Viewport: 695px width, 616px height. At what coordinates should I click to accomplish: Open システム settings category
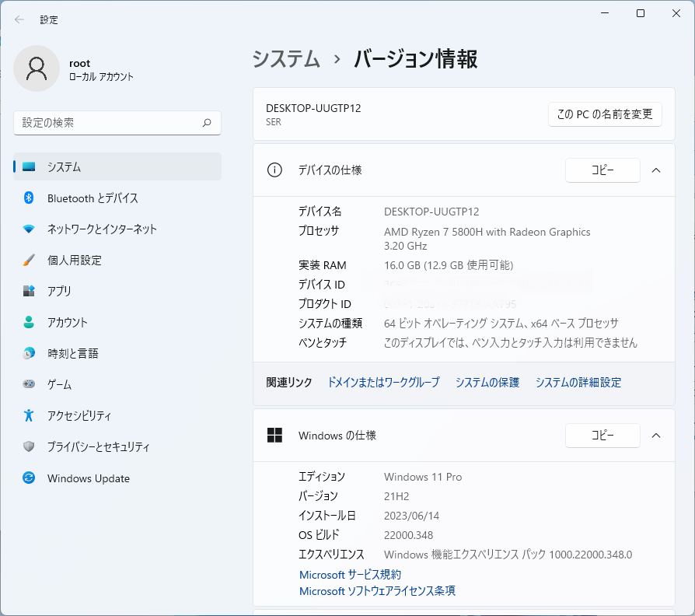tap(117, 166)
